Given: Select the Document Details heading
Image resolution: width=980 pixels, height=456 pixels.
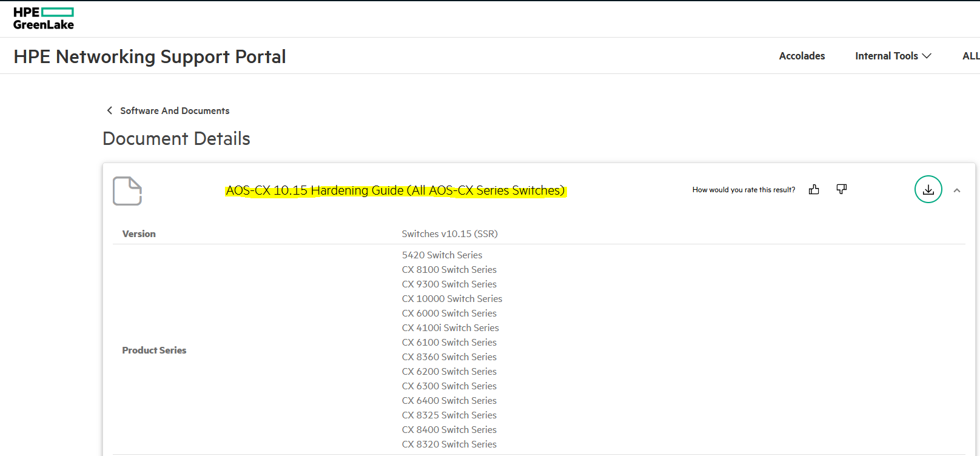Looking at the screenshot, I should point(176,138).
